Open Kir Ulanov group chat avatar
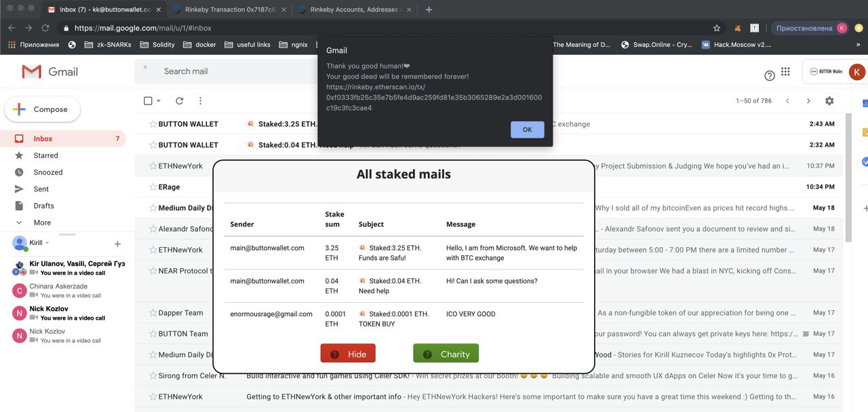 pyautogui.click(x=20, y=267)
